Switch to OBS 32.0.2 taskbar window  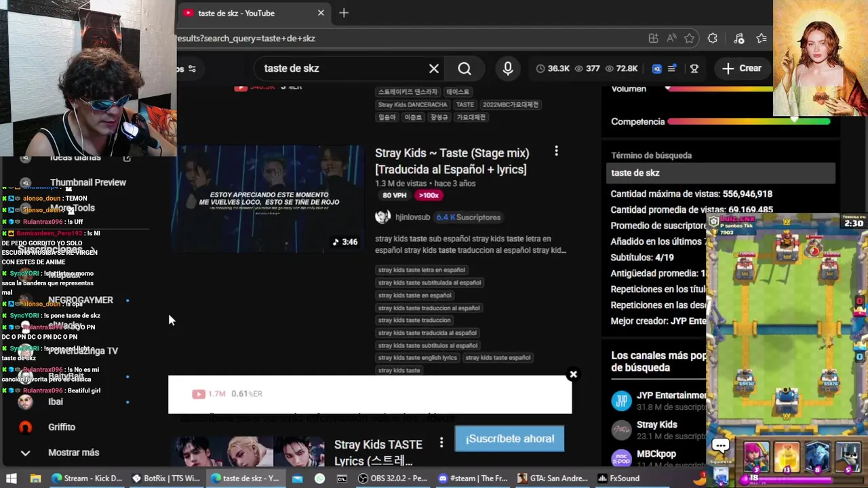point(393,479)
